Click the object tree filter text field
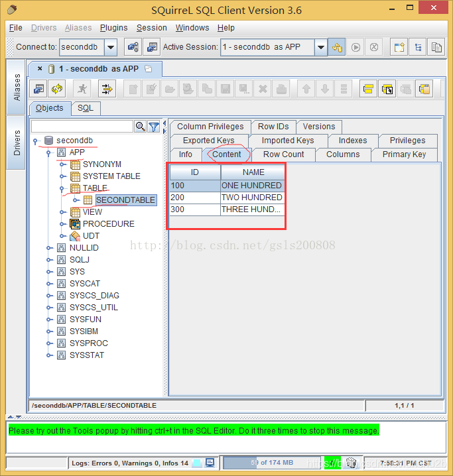This screenshot has width=453, height=476. pos(82,127)
